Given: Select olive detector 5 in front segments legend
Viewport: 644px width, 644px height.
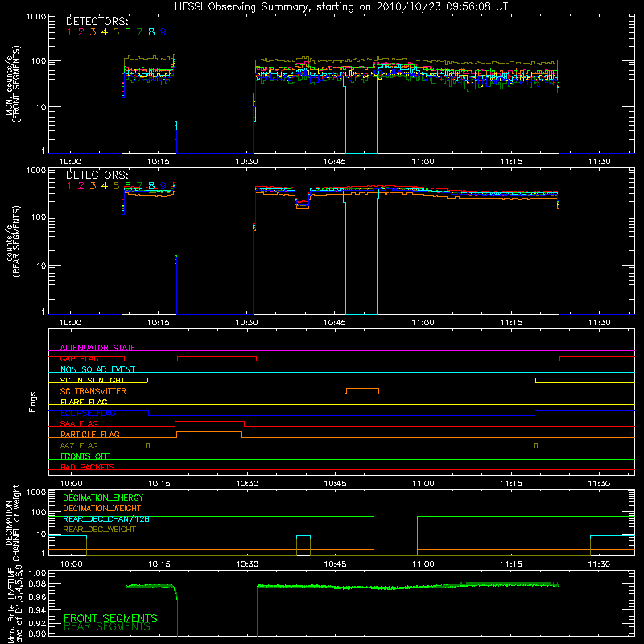Looking at the screenshot, I should 116,32.
